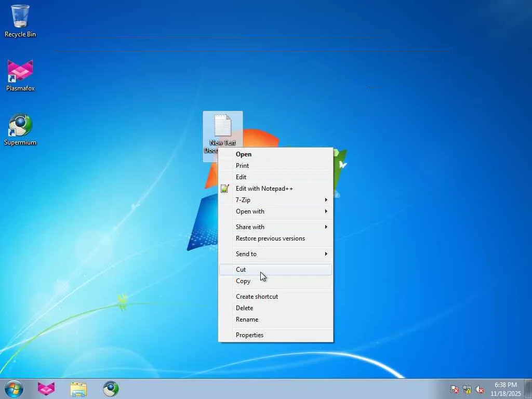This screenshot has width=532, height=399.
Task: Select the Supermium desktop shortcut
Action: coord(20,129)
